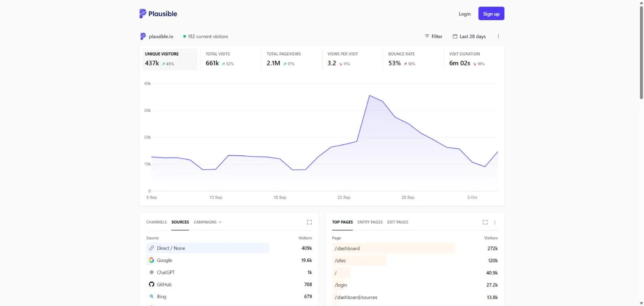Select the Bounce Rate metric

[413, 59]
